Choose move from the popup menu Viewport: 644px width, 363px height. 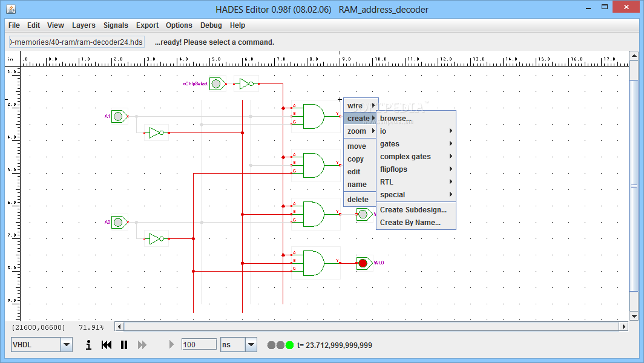coord(360,146)
